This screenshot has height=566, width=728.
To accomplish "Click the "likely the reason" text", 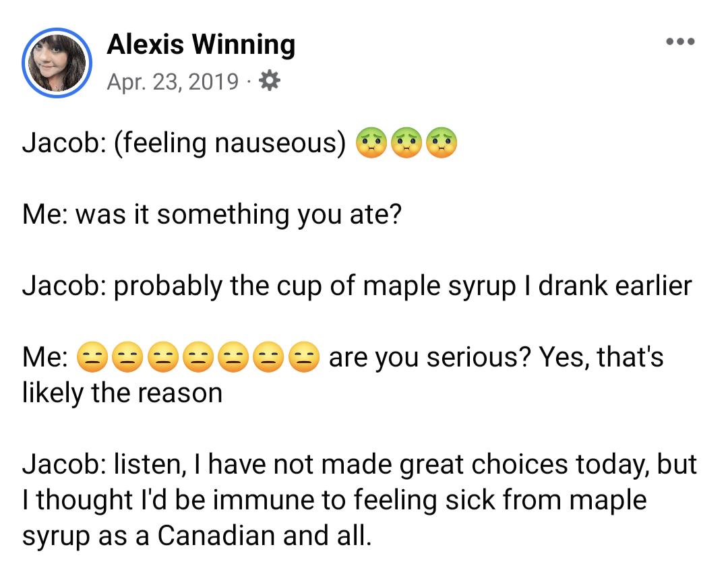I will (122, 393).
